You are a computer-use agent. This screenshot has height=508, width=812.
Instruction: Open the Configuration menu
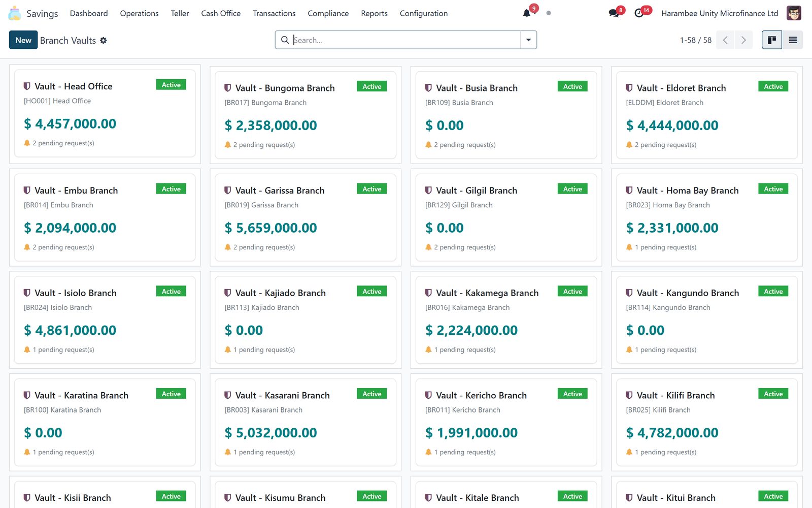click(x=424, y=13)
